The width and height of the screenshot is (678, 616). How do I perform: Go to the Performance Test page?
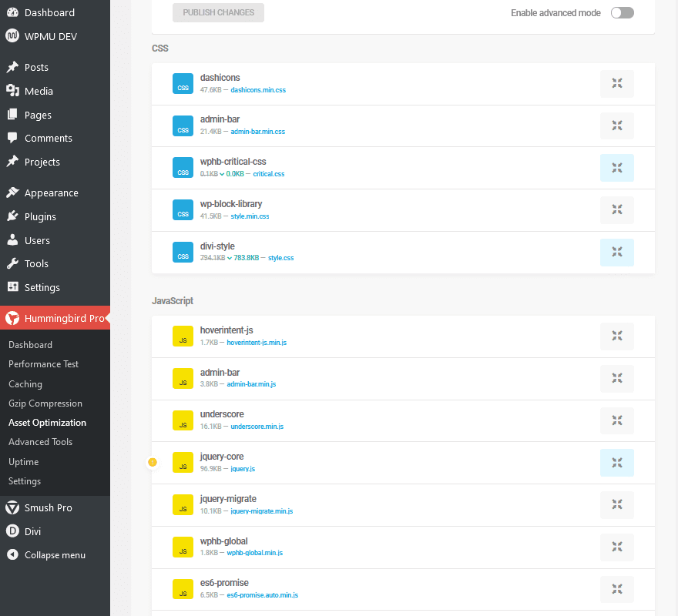tap(44, 363)
